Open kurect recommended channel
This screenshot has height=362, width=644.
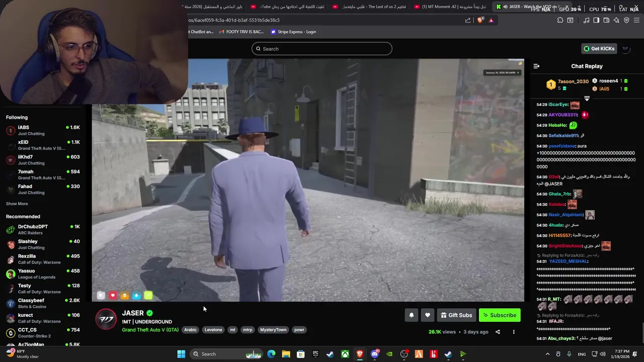click(43, 318)
